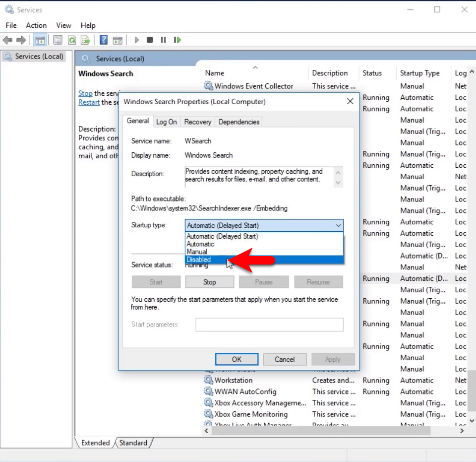
Task: Click the Pause Service toolbar icon
Action: pyautogui.click(x=163, y=40)
